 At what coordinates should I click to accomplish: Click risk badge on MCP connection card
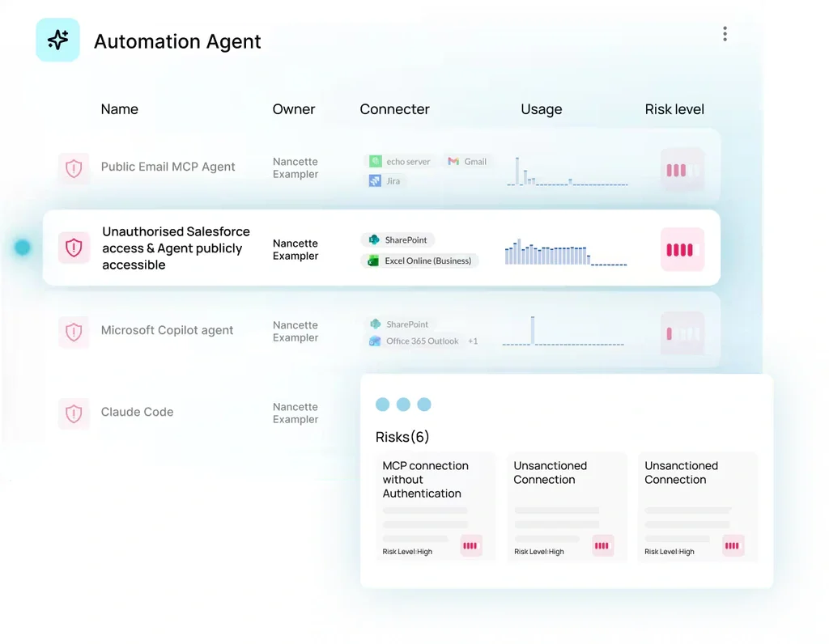click(x=470, y=546)
